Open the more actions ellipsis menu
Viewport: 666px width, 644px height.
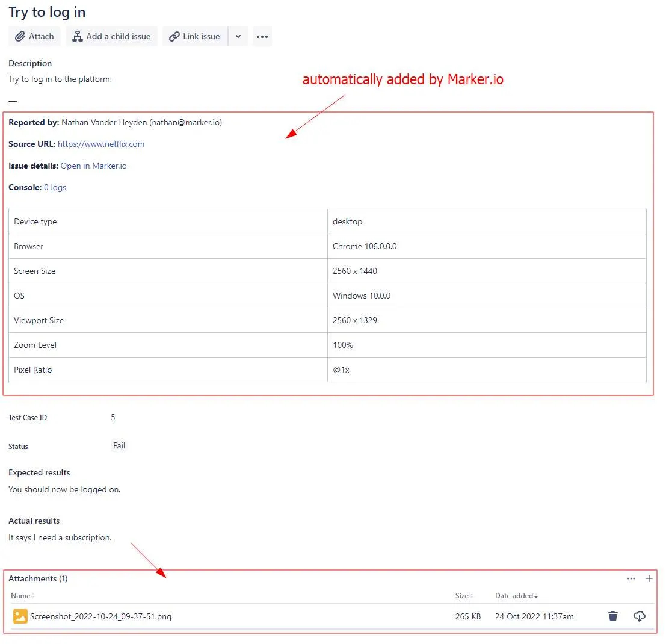click(262, 36)
